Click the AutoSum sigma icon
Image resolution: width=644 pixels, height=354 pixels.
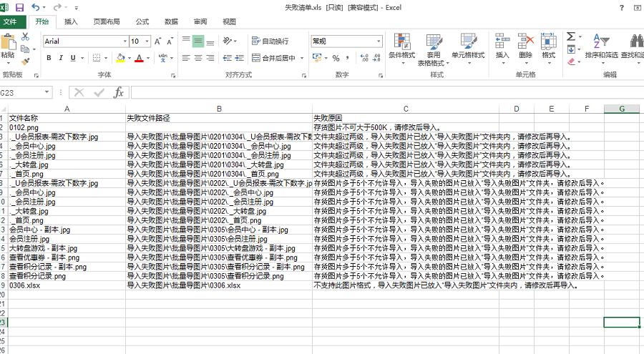(x=571, y=36)
